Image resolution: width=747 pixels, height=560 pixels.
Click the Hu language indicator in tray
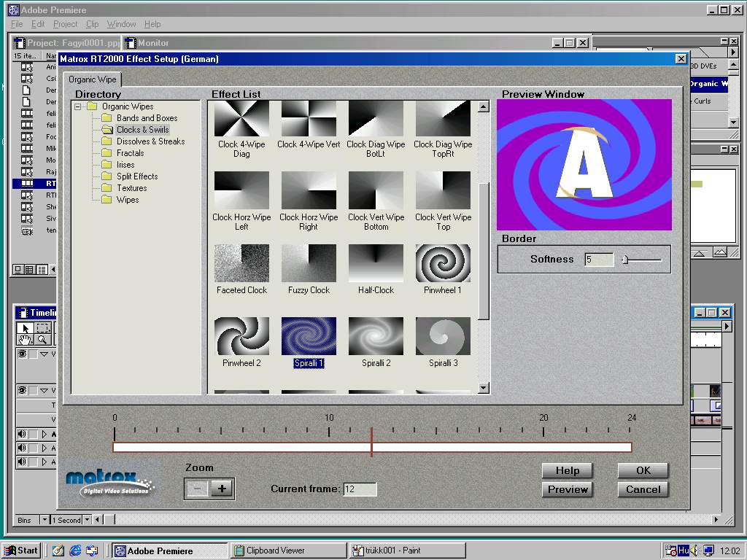coord(683,551)
